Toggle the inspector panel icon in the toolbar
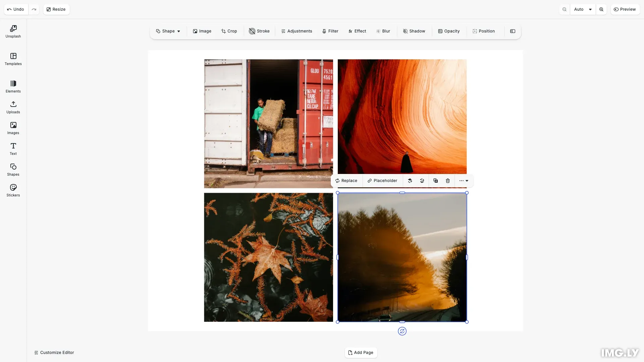Screen dimensions: 644x362 513,31
